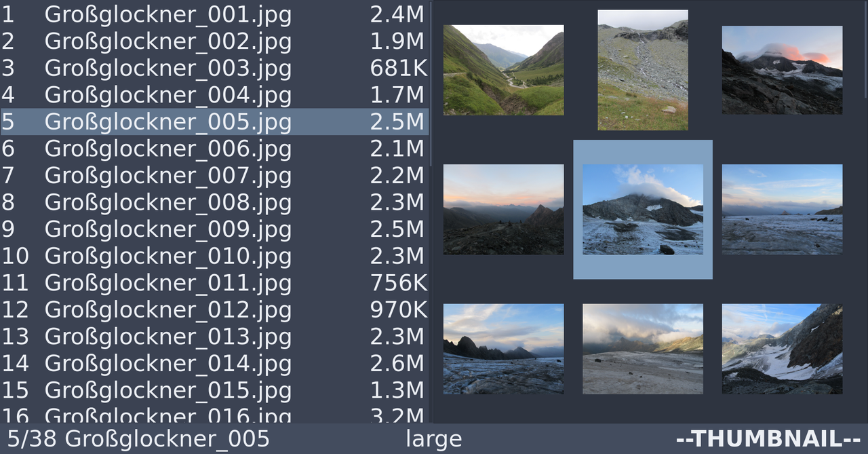
Task: Click the THUMBNAIL mode indicator in statusbar
Action: (768, 438)
